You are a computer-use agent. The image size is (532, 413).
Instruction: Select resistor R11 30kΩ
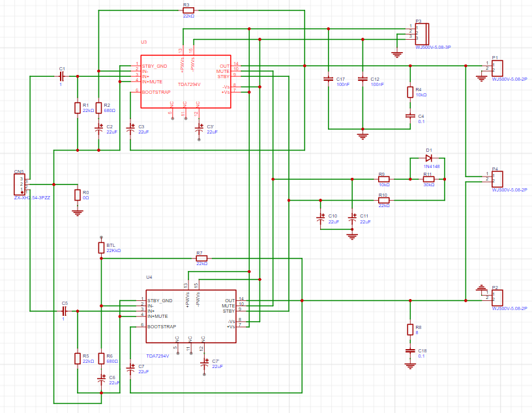coord(428,179)
